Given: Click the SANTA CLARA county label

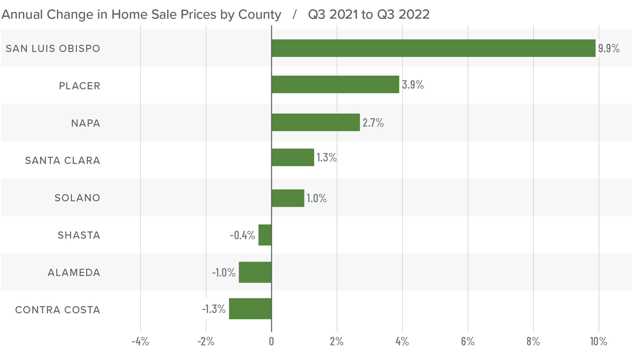Looking at the screenshot, I should click(62, 161).
